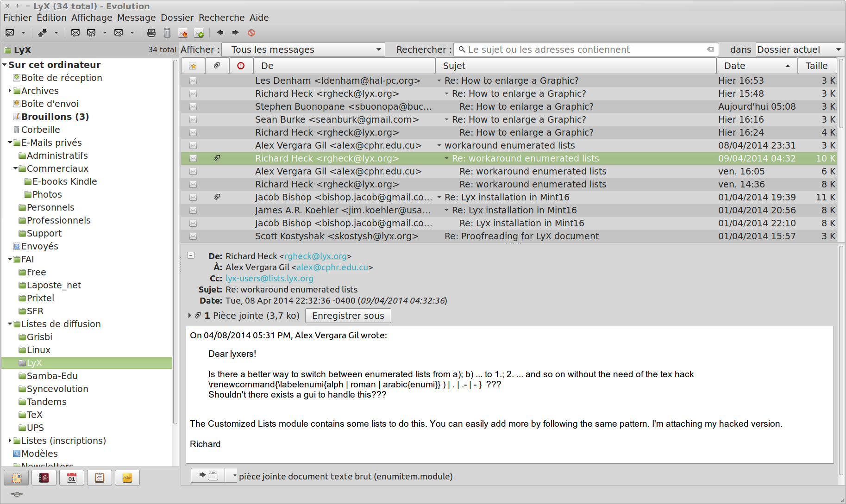Viewport: 846px width, 504px height.
Task: Open the Édition menu
Action: click(x=51, y=18)
